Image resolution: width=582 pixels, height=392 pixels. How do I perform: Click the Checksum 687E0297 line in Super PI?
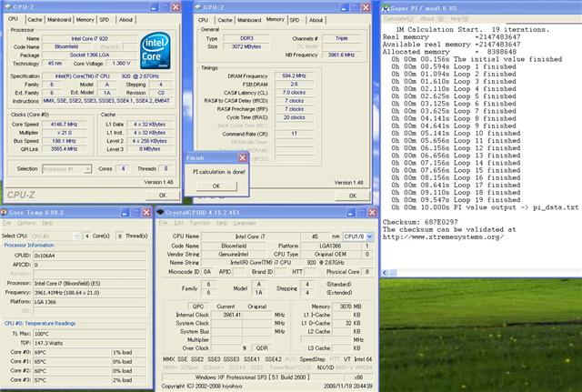point(420,222)
